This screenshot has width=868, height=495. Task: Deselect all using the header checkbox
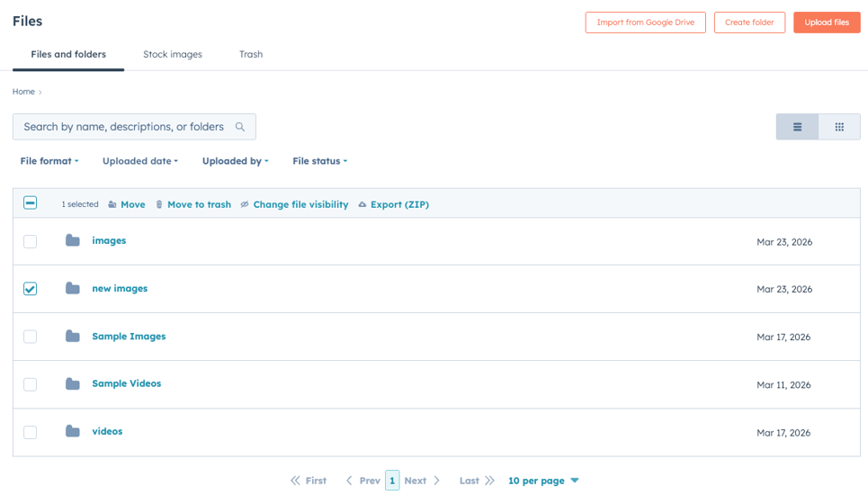[31, 203]
